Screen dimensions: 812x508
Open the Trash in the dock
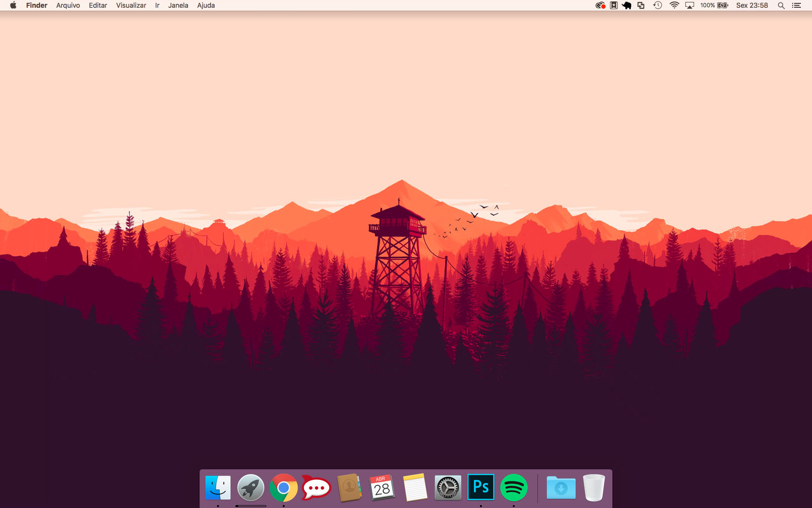tap(594, 488)
